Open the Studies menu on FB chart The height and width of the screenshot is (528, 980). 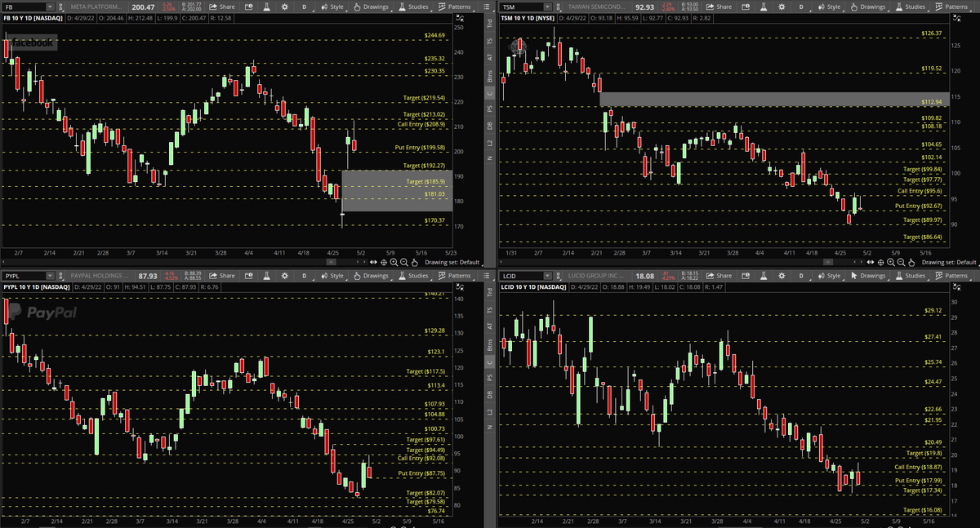tap(414, 7)
